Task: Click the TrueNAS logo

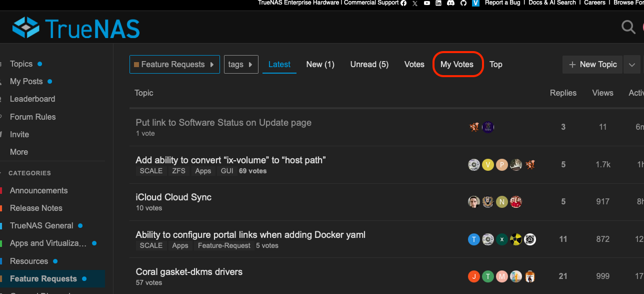Action: coord(76,28)
